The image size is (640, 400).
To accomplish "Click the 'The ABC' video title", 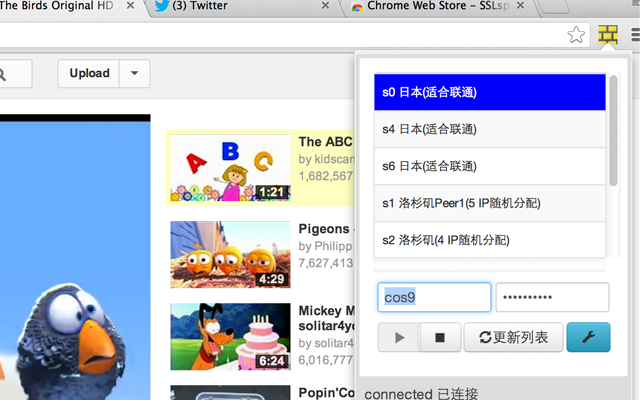I will 325,142.
